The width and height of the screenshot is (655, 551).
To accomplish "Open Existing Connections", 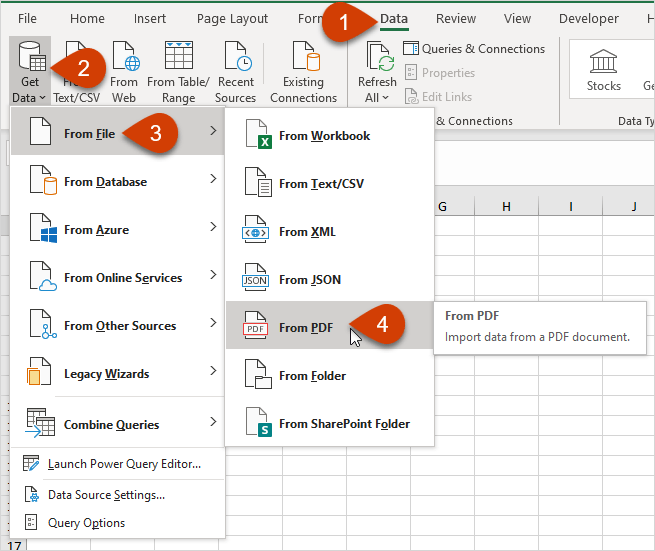I will coord(303,60).
